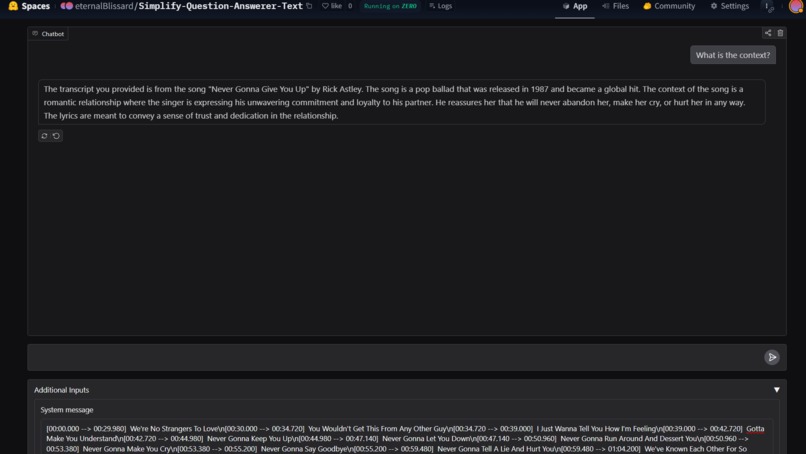The height and width of the screenshot is (454, 806).
Task: Switch to the App tab
Action: pyautogui.click(x=575, y=6)
